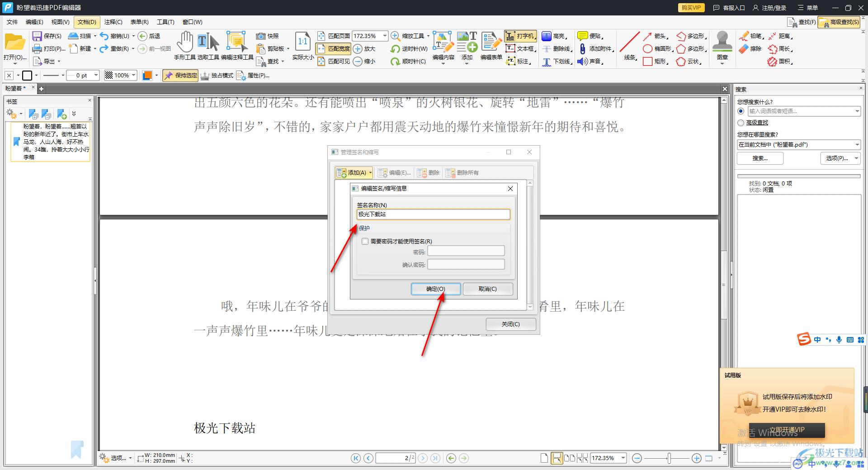868x470 pixels.
Task: Insert a Sound annotation
Action: [590, 61]
